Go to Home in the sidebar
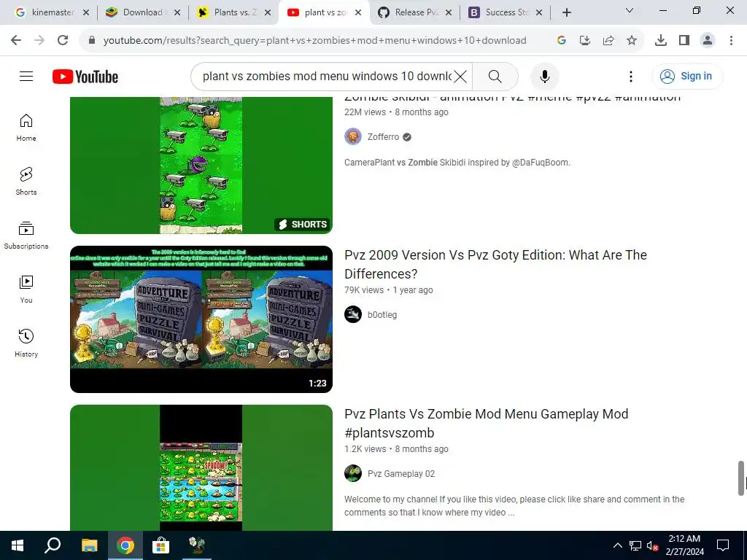 [26, 128]
